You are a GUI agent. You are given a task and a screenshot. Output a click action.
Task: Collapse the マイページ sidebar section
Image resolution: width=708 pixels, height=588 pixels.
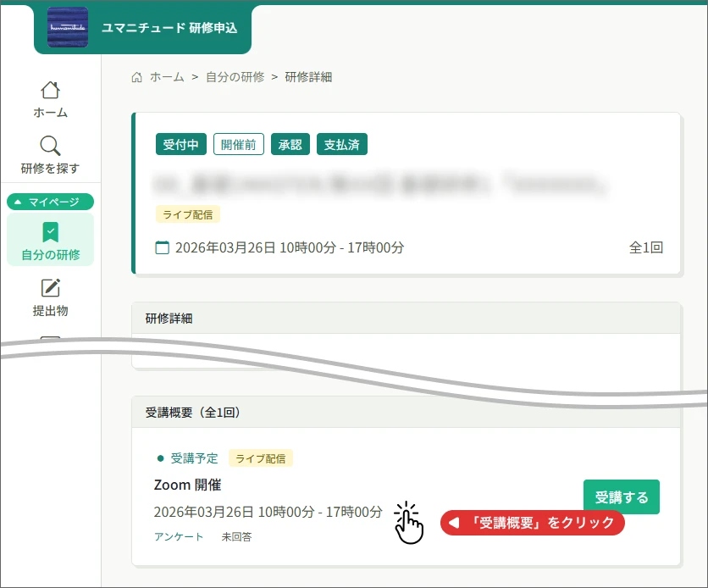click(x=50, y=202)
